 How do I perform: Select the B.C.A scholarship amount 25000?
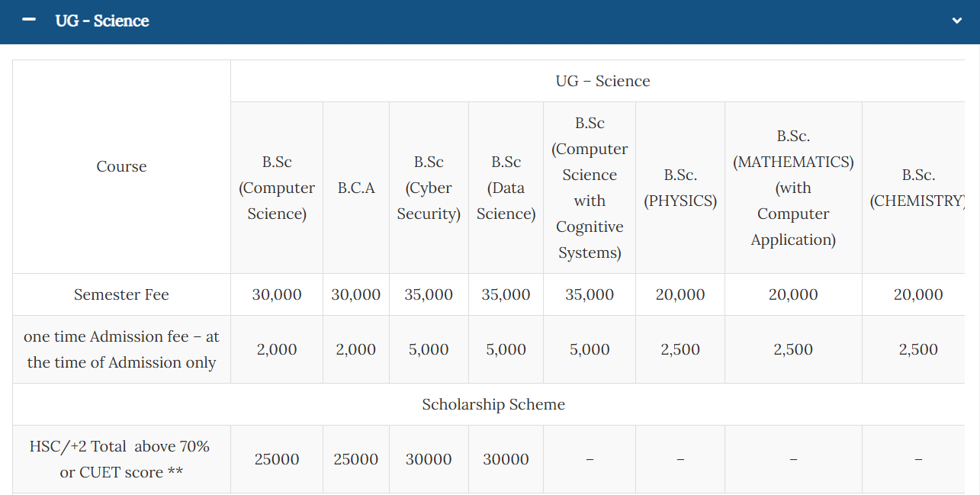pyautogui.click(x=356, y=459)
